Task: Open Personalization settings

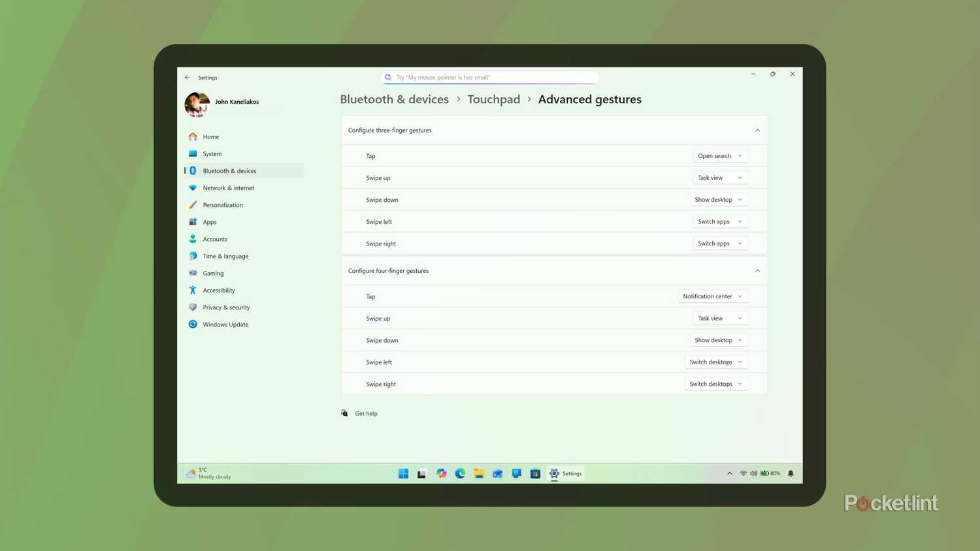Action: pos(222,204)
